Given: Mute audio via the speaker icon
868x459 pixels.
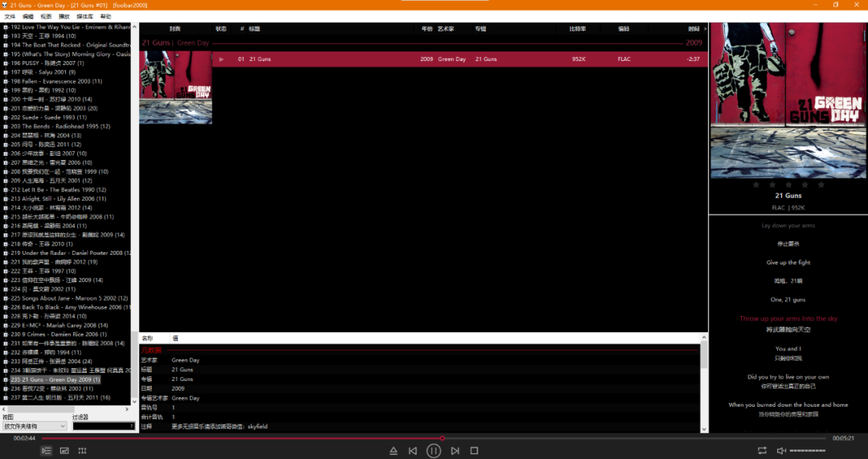Looking at the screenshot, I should pyautogui.click(x=781, y=451).
